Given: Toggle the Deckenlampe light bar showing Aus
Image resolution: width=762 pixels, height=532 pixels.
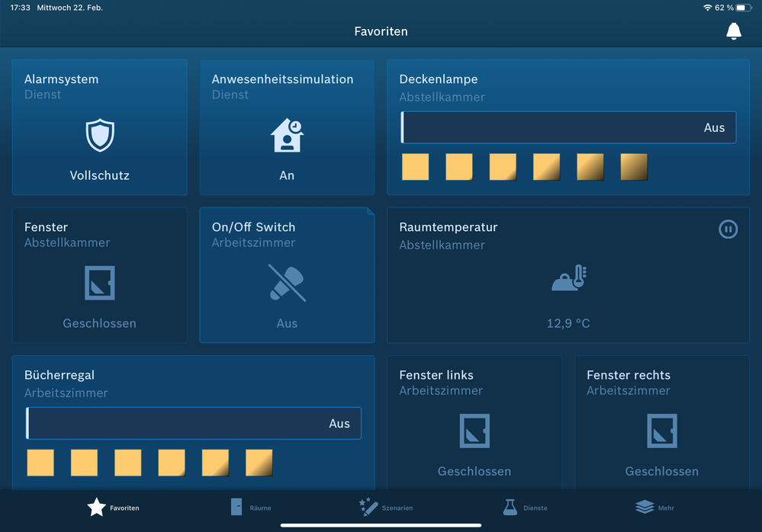Looking at the screenshot, I should (568, 128).
